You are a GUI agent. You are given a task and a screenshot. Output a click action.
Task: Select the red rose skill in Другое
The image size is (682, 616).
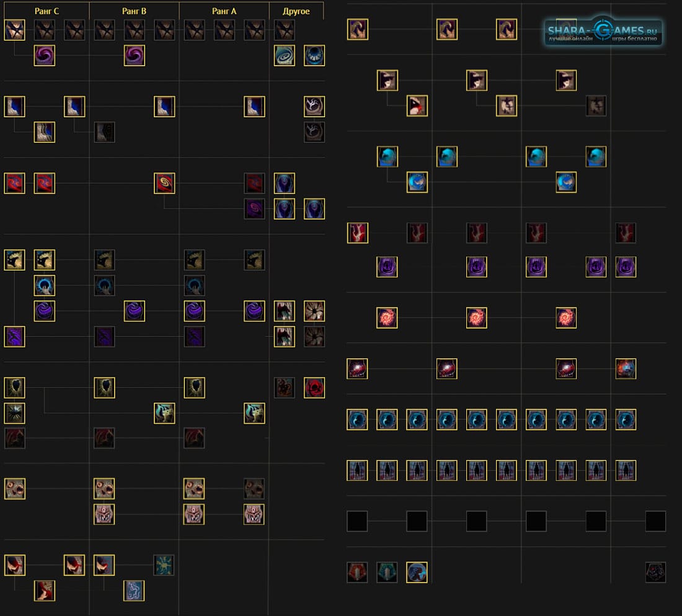coord(314,388)
